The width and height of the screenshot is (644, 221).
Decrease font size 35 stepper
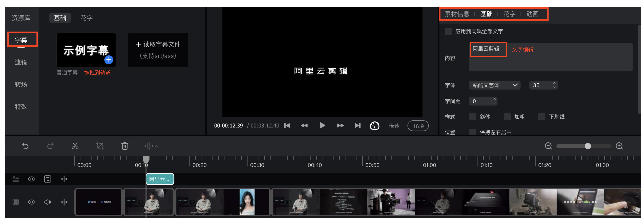pyautogui.click(x=554, y=87)
